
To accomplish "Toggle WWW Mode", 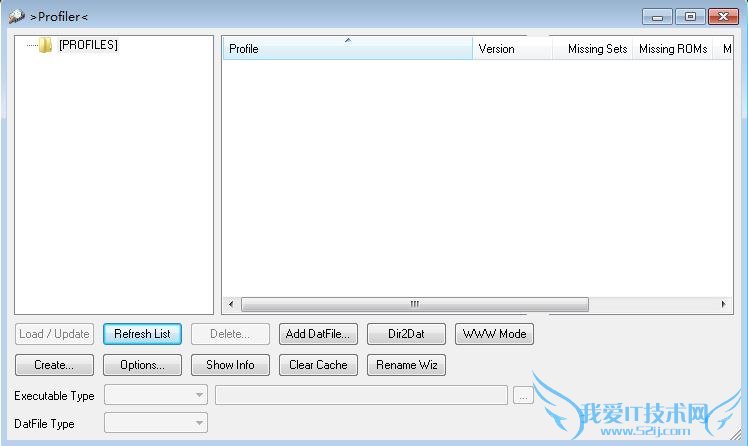I will coord(494,334).
